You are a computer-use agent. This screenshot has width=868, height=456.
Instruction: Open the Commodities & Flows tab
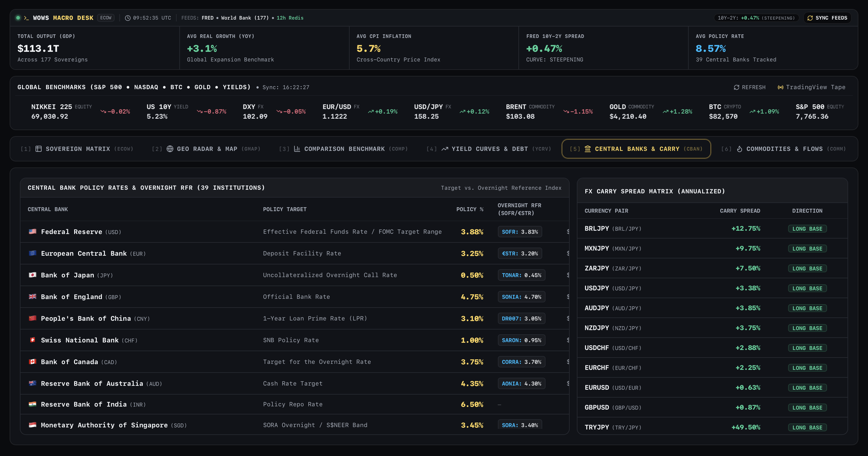pyautogui.click(x=784, y=149)
